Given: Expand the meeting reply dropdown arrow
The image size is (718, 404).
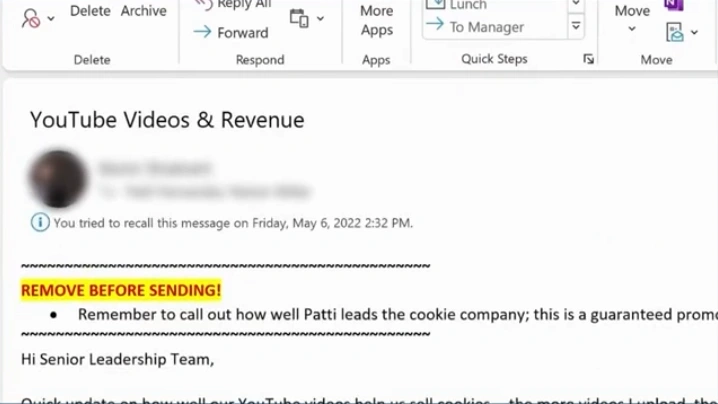Looking at the screenshot, I should click(x=320, y=19).
